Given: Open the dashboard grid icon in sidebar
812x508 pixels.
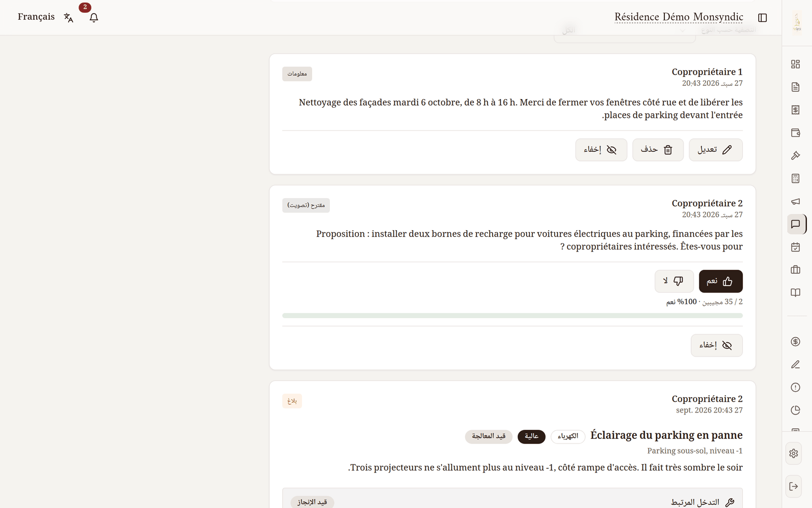Looking at the screenshot, I should point(795,64).
